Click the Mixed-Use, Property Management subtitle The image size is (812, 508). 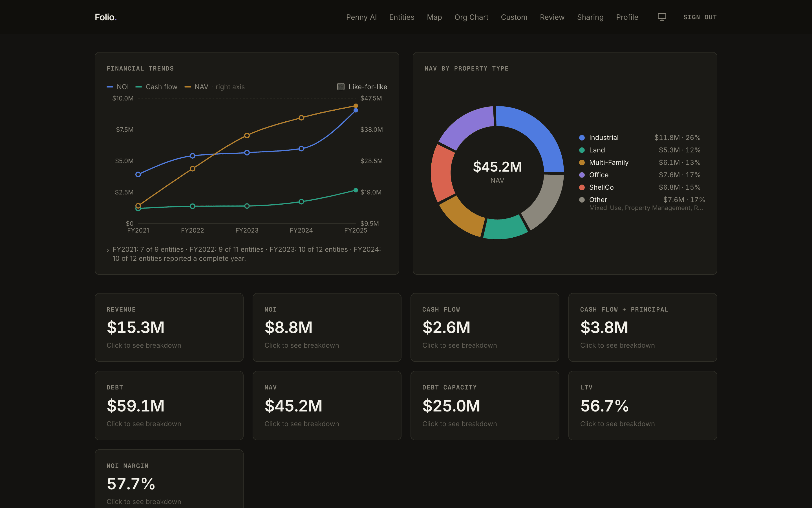coord(646,208)
